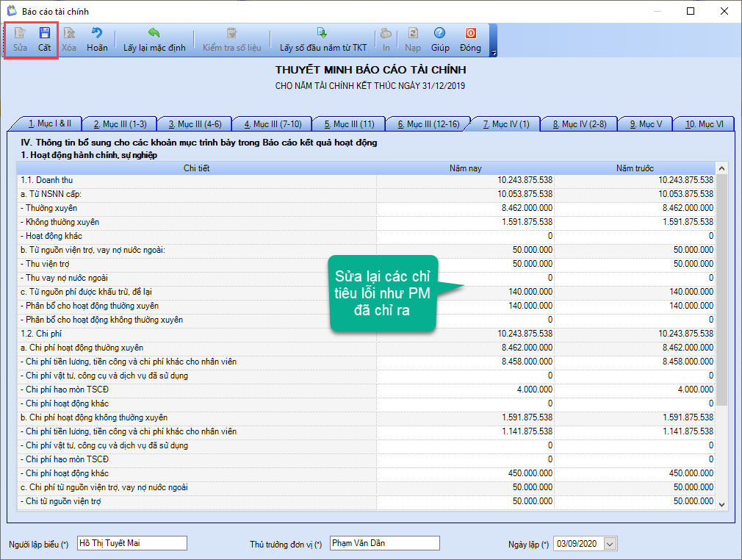This screenshot has height=560, width=742.
Task: Restore defaults via Lấy lại mặc định
Action: (x=154, y=40)
